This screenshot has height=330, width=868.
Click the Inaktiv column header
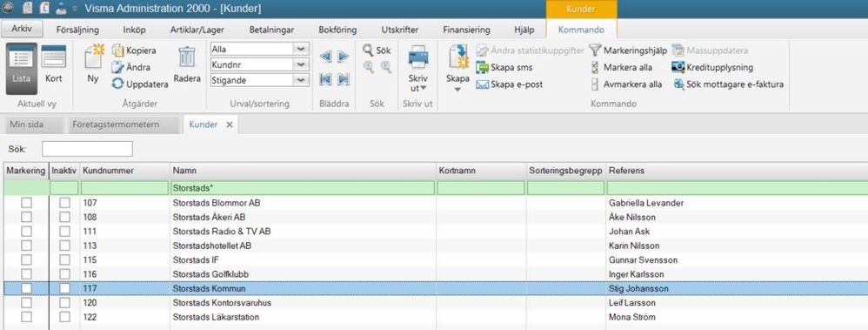click(x=64, y=171)
